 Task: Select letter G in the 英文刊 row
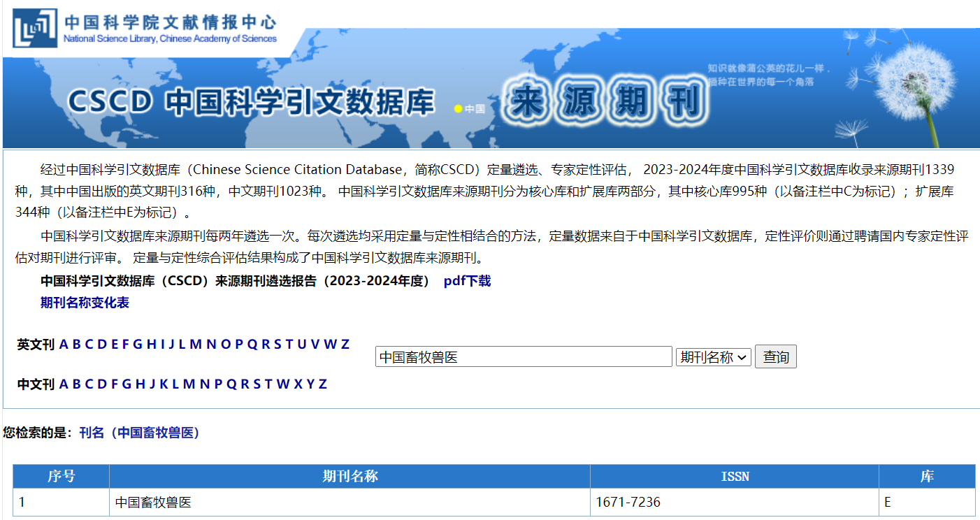pyautogui.click(x=138, y=345)
